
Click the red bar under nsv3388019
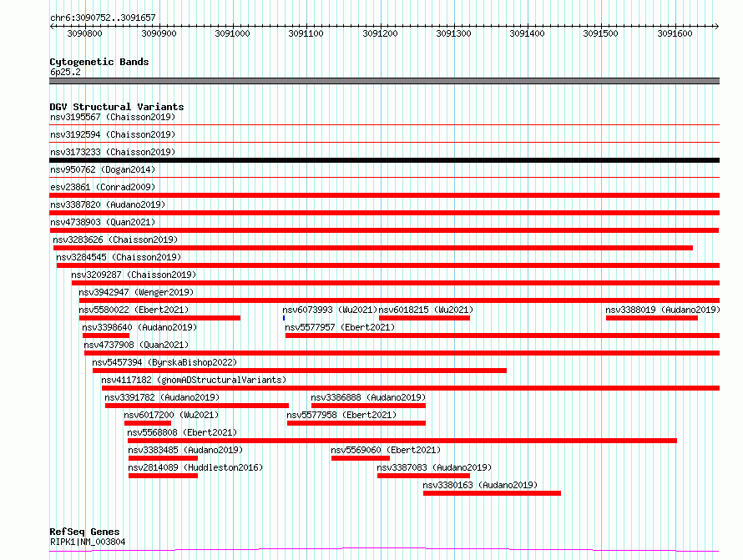pos(652,318)
